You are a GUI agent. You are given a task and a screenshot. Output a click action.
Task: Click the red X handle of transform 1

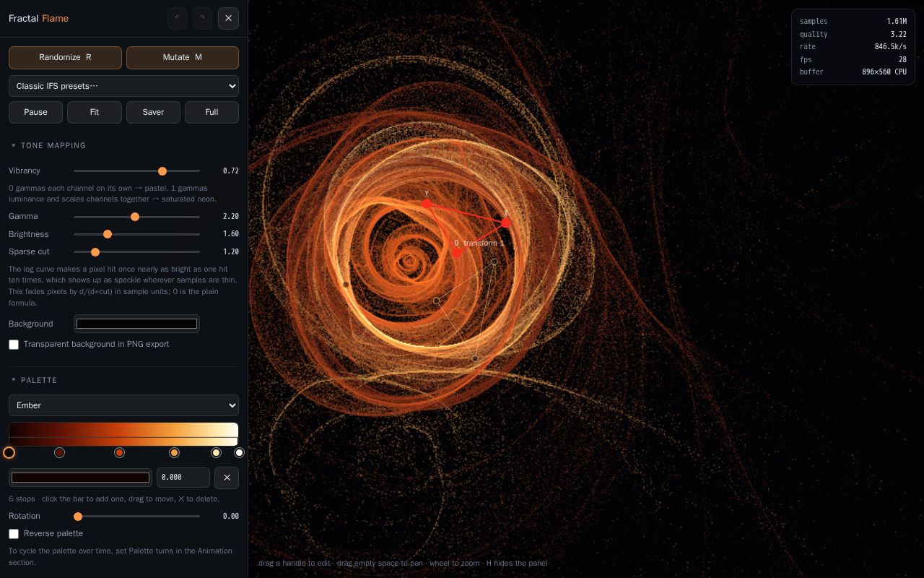pyautogui.click(x=506, y=223)
